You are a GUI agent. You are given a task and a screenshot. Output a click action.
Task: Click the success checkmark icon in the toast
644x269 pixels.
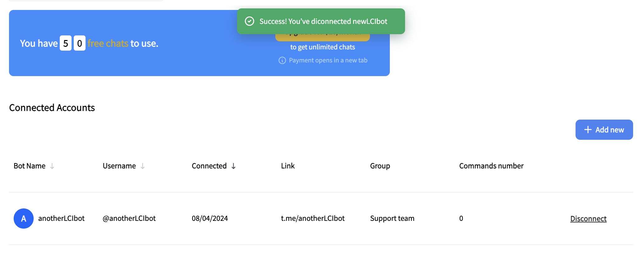(250, 21)
